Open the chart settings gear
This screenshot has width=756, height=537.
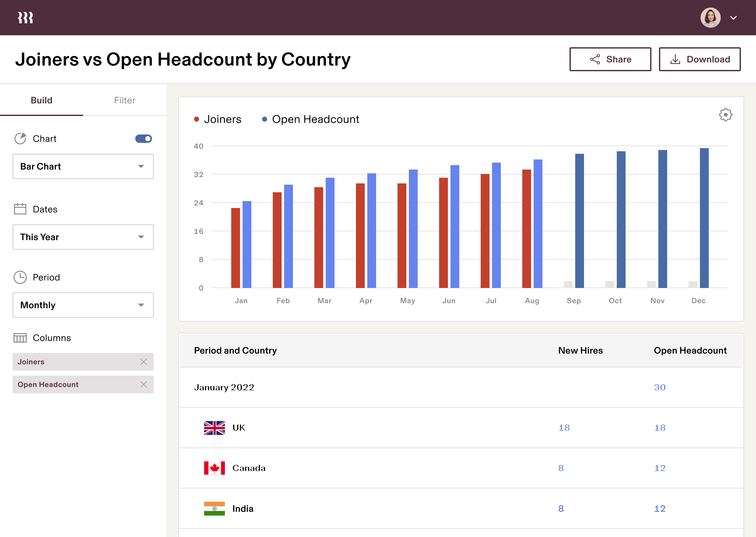(x=725, y=115)
